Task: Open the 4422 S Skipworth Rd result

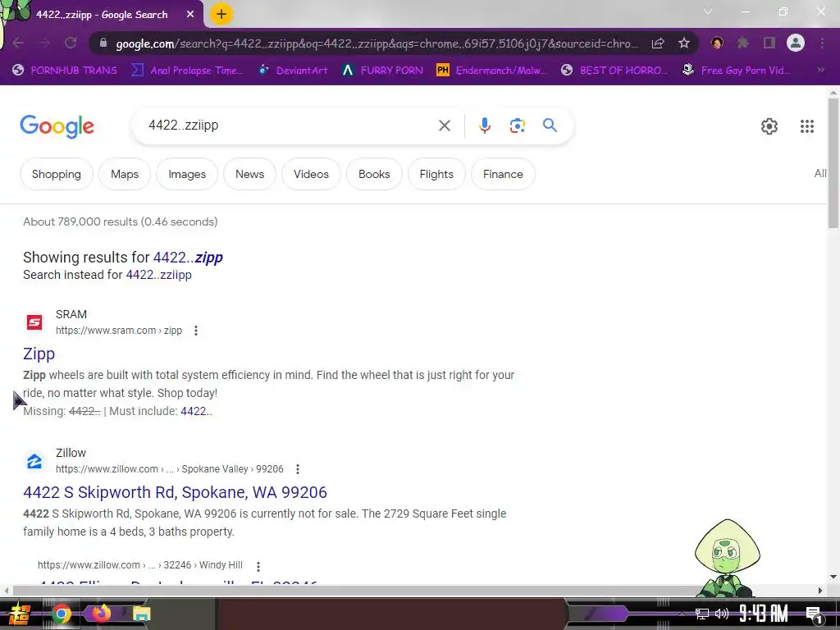Action: tap(176, 492)
